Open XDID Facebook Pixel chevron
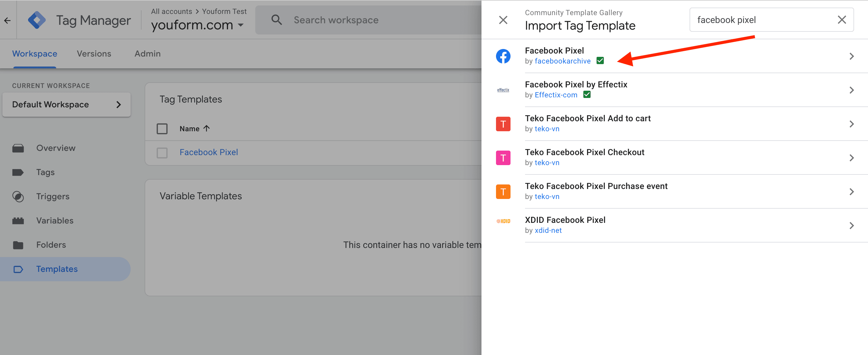 [851, 226]
